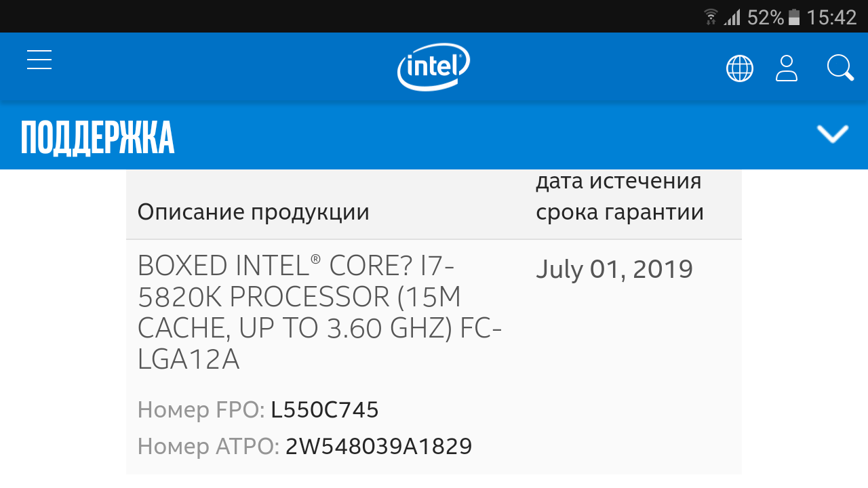The height and width of the screenshot is (488, 868).
Task: Tap the Intel logo
Action: click(433, 67)
